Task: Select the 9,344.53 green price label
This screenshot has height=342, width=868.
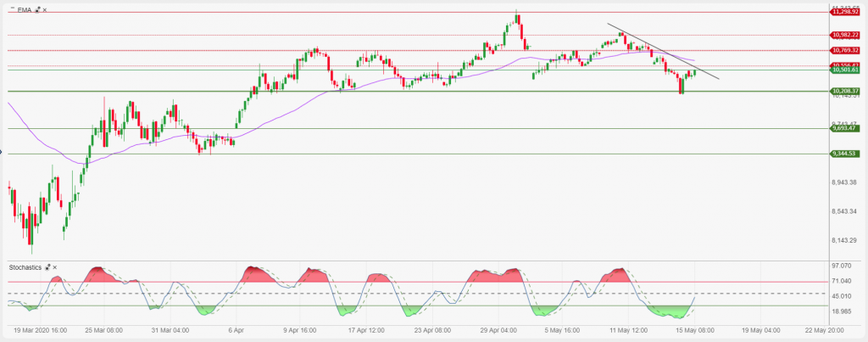Action: pyautogui.click(x=846, y=154)
